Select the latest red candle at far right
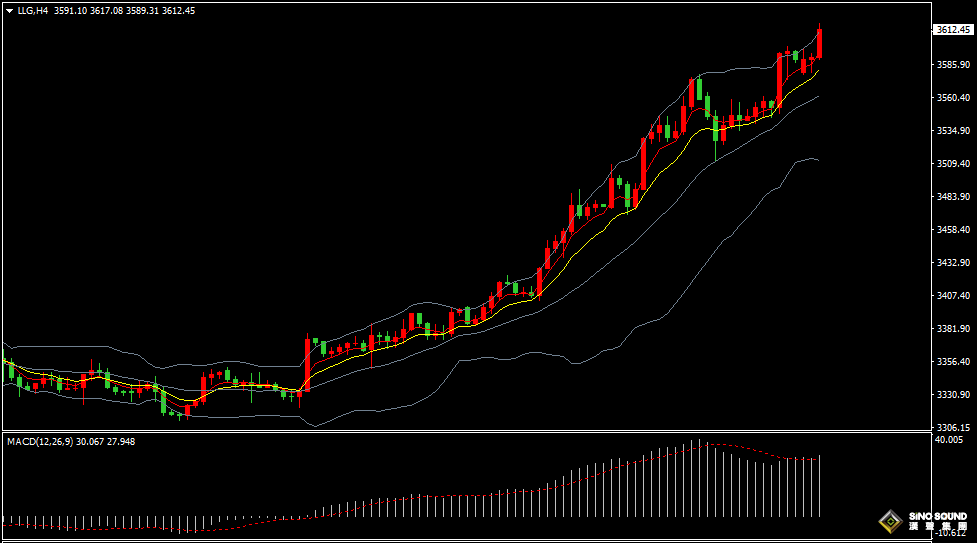The image size is (977, 543). [x=820, y=43]
